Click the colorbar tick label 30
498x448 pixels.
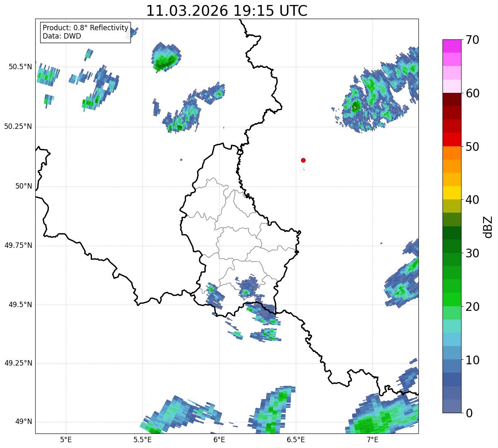tap(472, 253)
